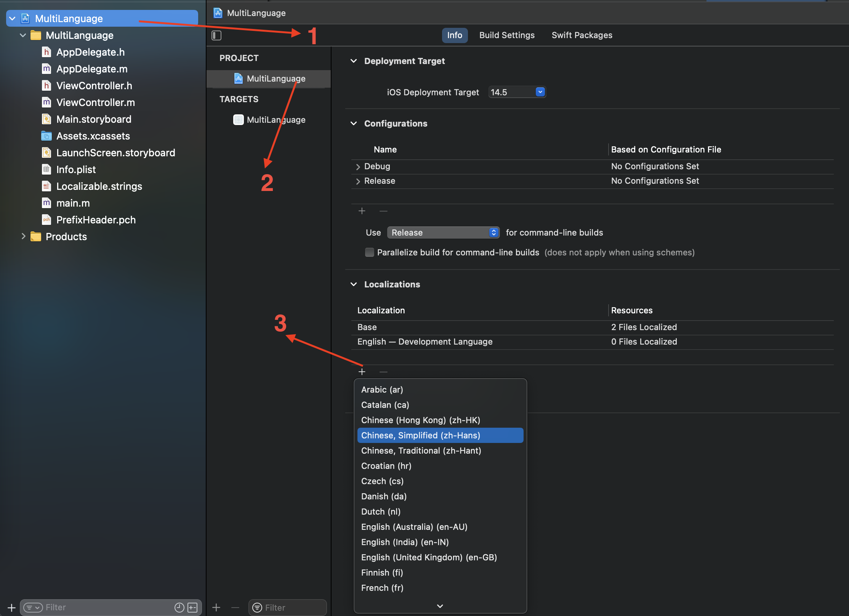Image resolution: width=849 pixels, height=616 pixels.
Task: Add a target with the plus button
Action: [x=216, y=607]
